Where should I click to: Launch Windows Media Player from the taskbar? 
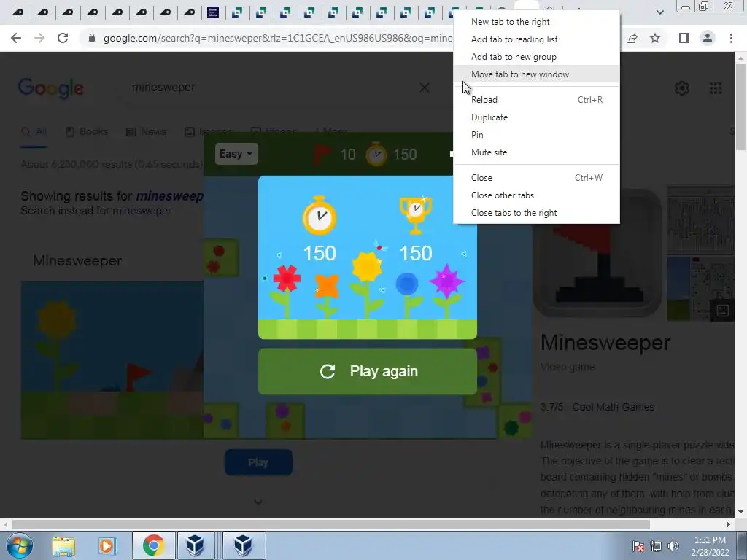107,545
